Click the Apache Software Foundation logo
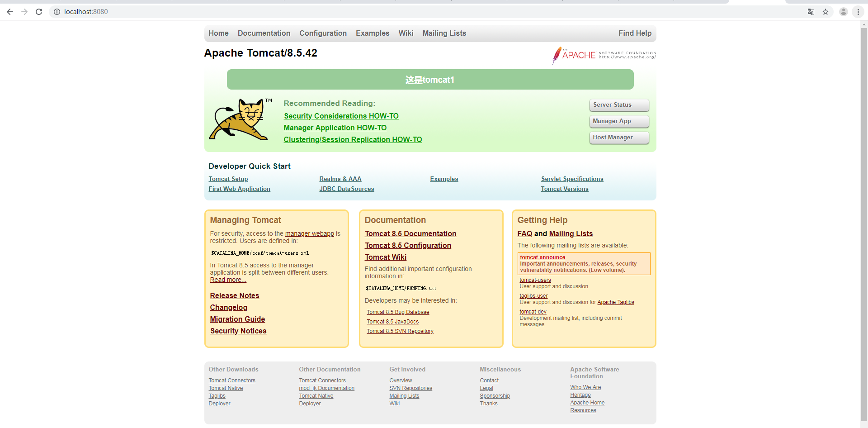868x428 pixels. click(x=604, y=55)
